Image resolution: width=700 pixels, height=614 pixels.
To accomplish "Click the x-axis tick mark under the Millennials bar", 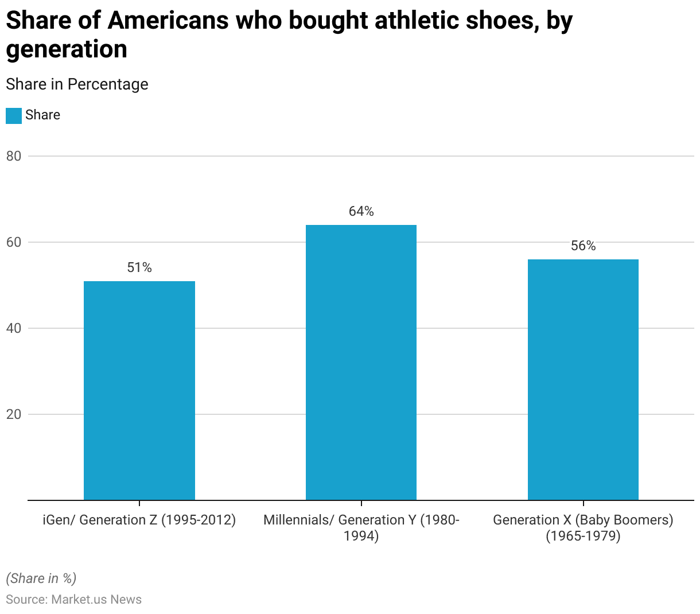I will 361,503.
